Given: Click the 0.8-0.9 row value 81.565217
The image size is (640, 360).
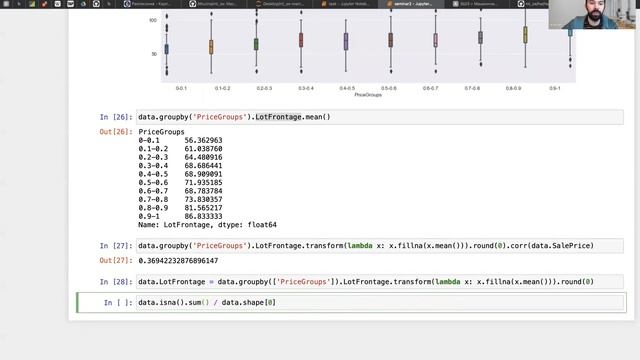Looking at the screenshot, I should coord(203,208).
